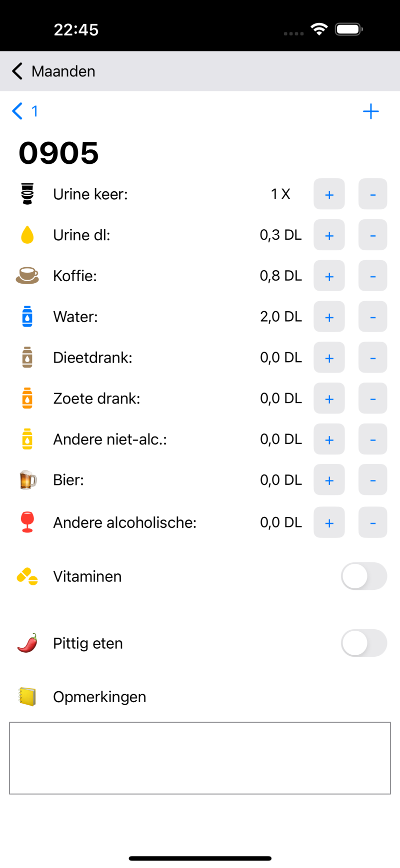Screen dimensions: 400x868
Task: Enable the Vitaminen switch
Action: [363, 576]
